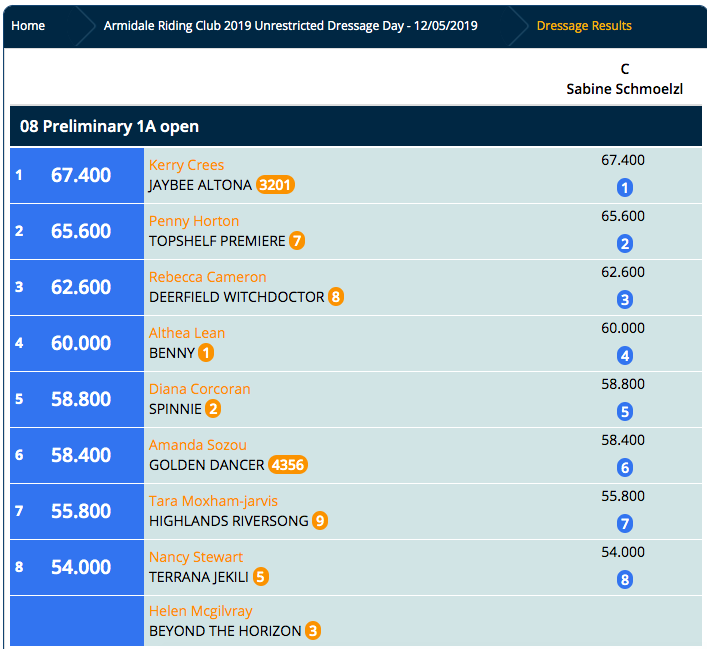Click judge position letter C
The width and height of the screenshot is (707, 649).
pyautogui.click(x=624, y=69)
